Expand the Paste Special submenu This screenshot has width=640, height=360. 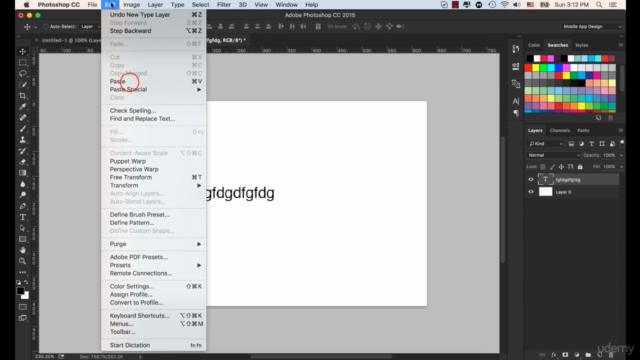(x=153, y=89)
